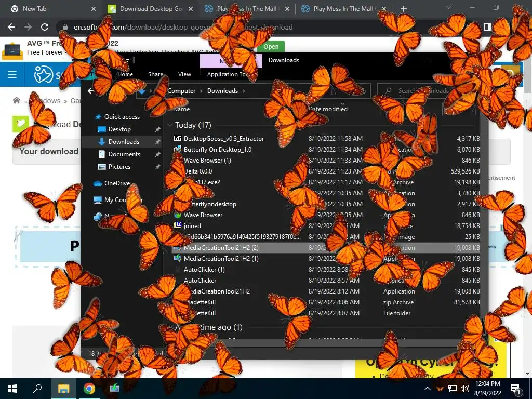The height and width of the screenshot is (399, 532).
Task: Unpin Desktop via its pin icon
Action: click(157, 129)
